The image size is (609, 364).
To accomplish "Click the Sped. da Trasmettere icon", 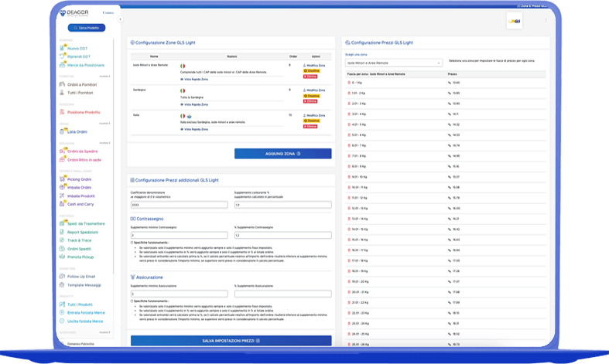I will 62,223.
